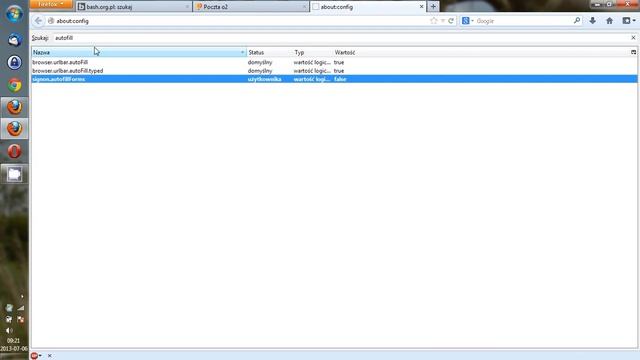The height and width of the screenshot is (360, 640).
Task: Open the volume control in system tray
Action: pyautogui.click(x=9, y=331)
